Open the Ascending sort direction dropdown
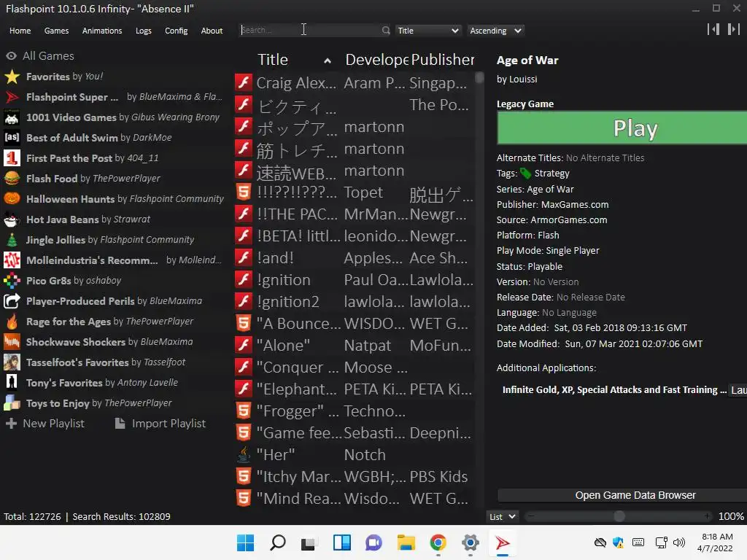The image size is (747, 560). click(x=495, y=31)
